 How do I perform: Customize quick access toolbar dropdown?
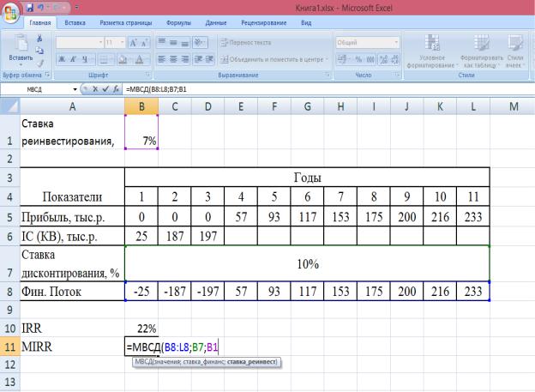pos(77,7)
